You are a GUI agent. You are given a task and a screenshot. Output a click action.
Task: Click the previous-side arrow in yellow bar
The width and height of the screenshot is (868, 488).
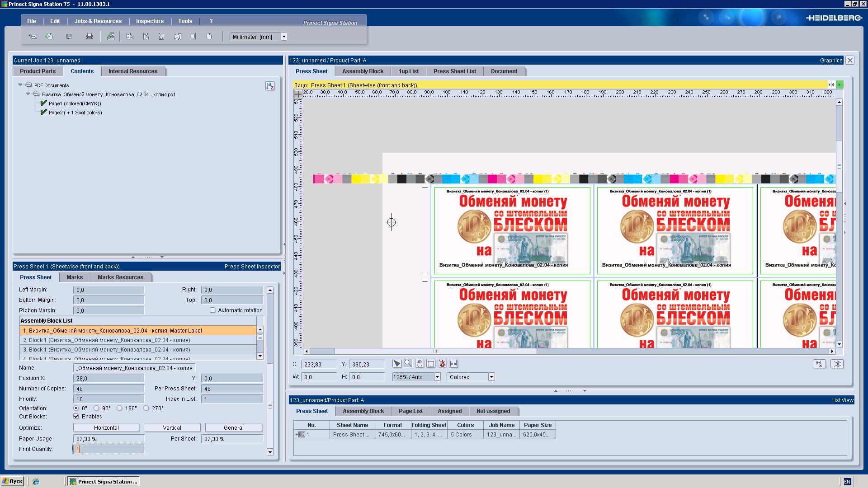tap(831, 84)
